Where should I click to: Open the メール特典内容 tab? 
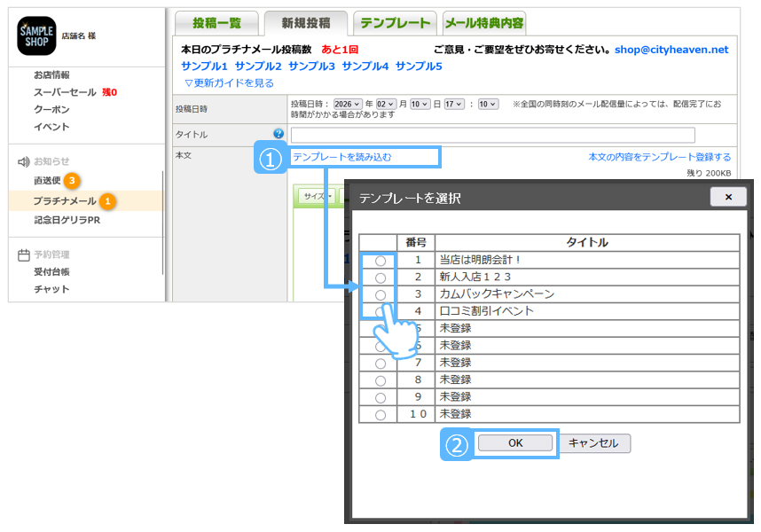(483, 22)
